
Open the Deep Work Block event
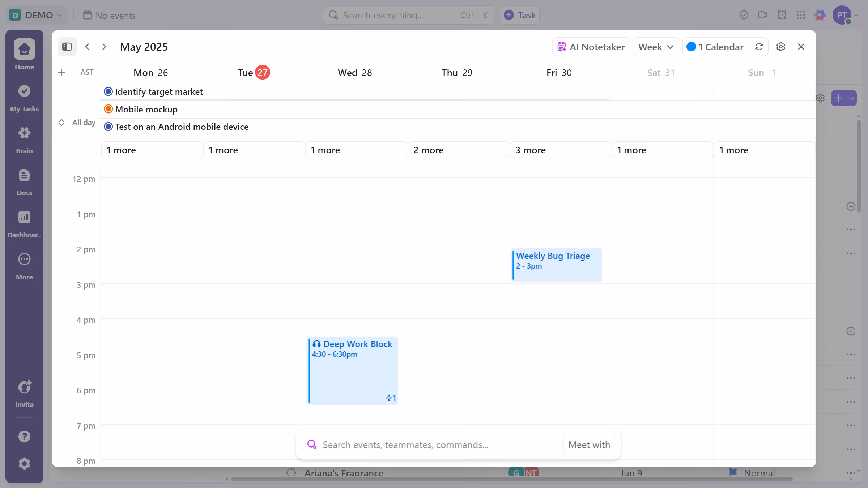click(352, 371)
